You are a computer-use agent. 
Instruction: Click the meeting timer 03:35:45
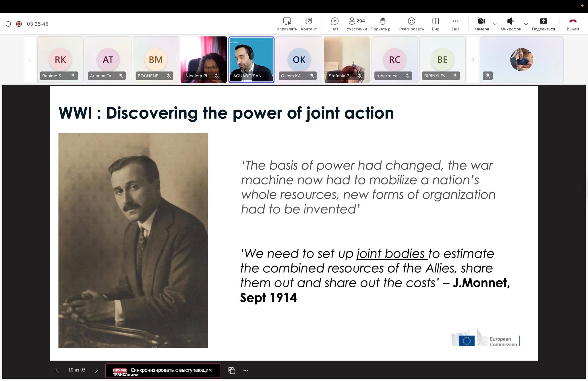pyautogui.click(x=38, y=24)
